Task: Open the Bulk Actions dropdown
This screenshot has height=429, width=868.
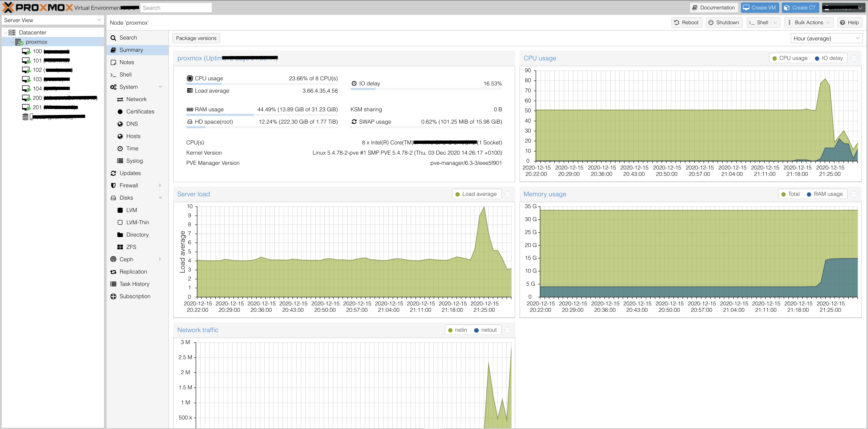Action: pos(809,23)
